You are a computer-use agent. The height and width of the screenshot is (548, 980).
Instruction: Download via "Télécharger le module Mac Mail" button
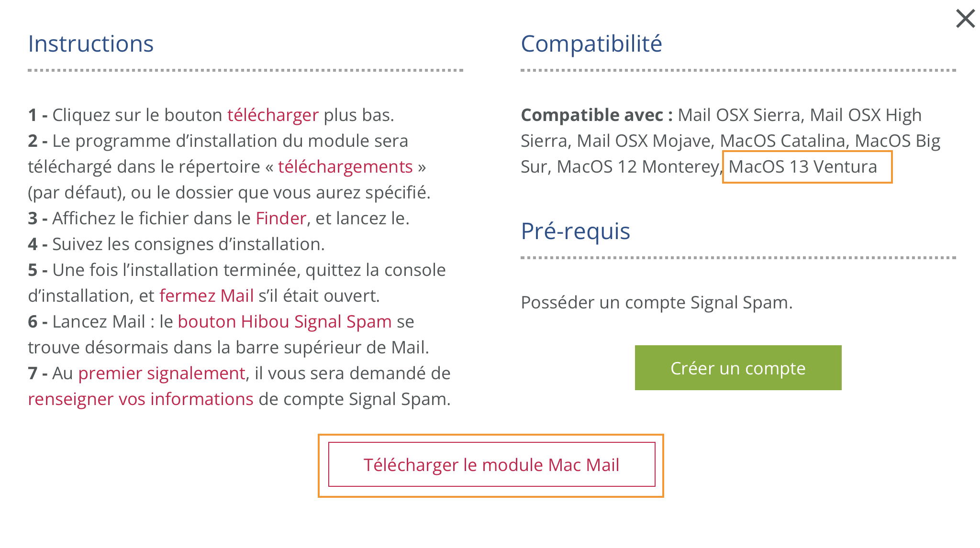491,465
